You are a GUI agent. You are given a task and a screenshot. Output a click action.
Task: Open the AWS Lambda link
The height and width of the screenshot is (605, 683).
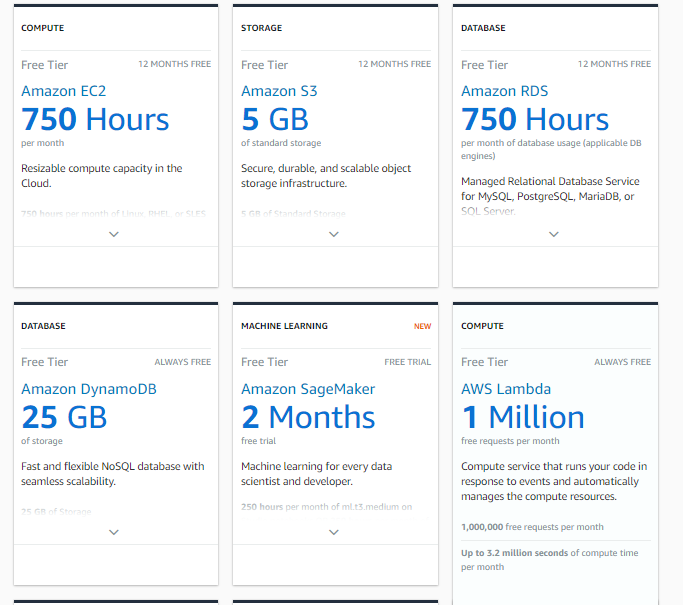coord(506,389)
